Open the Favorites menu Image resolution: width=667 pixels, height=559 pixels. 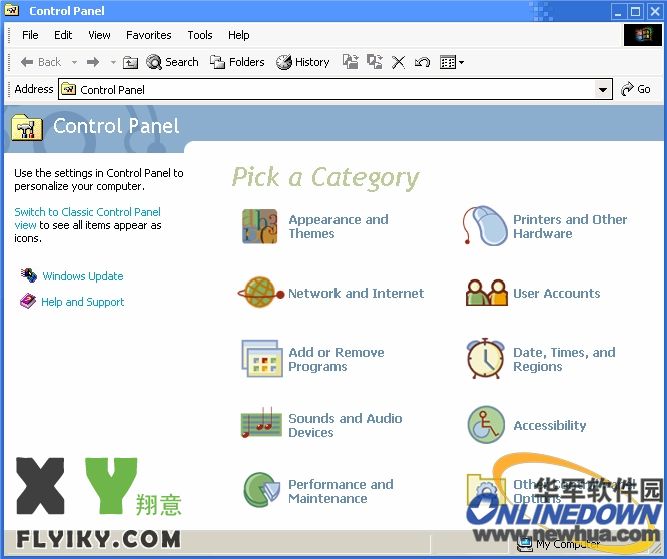click(148, 35)
